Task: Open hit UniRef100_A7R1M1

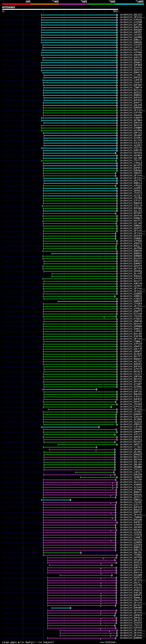Action: [x=131, y=20]
